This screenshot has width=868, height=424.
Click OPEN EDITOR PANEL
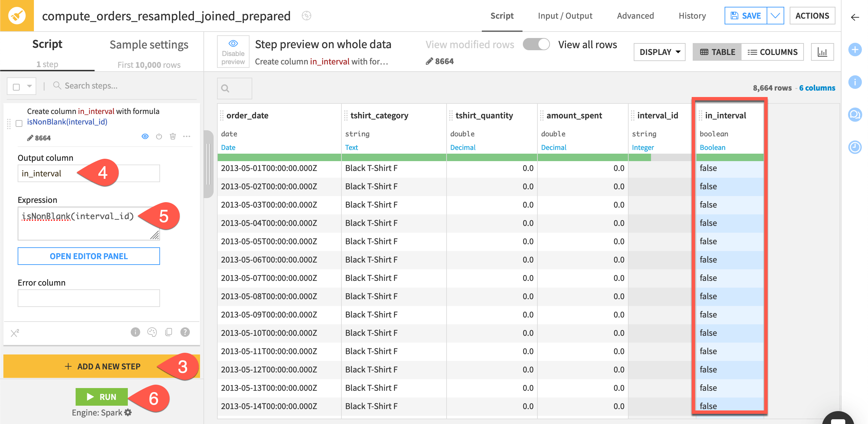pos(89,256)
